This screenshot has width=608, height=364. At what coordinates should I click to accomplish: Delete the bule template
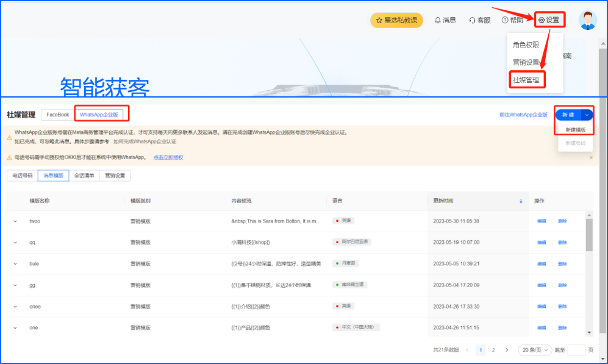tap(562, 264)
